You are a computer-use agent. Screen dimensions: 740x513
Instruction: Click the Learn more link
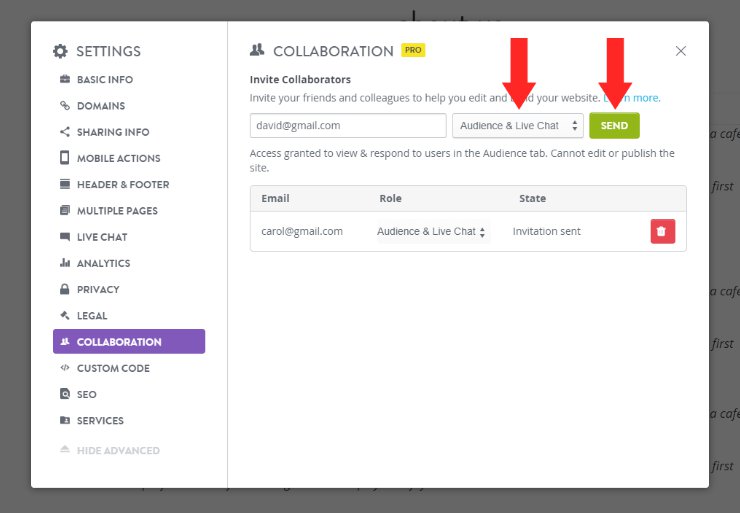coord(632,98)
